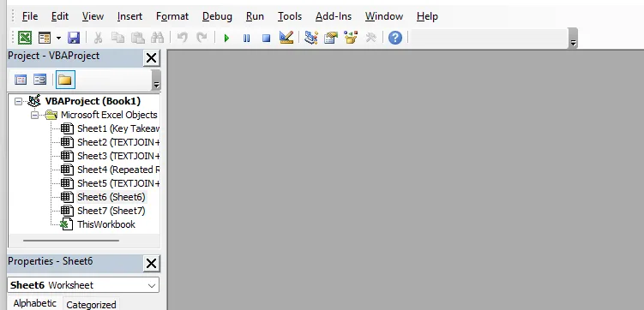Click the View Object icon in Project pane
The image size is (644, 310).
pyautogui.click(x=39, y=80)
